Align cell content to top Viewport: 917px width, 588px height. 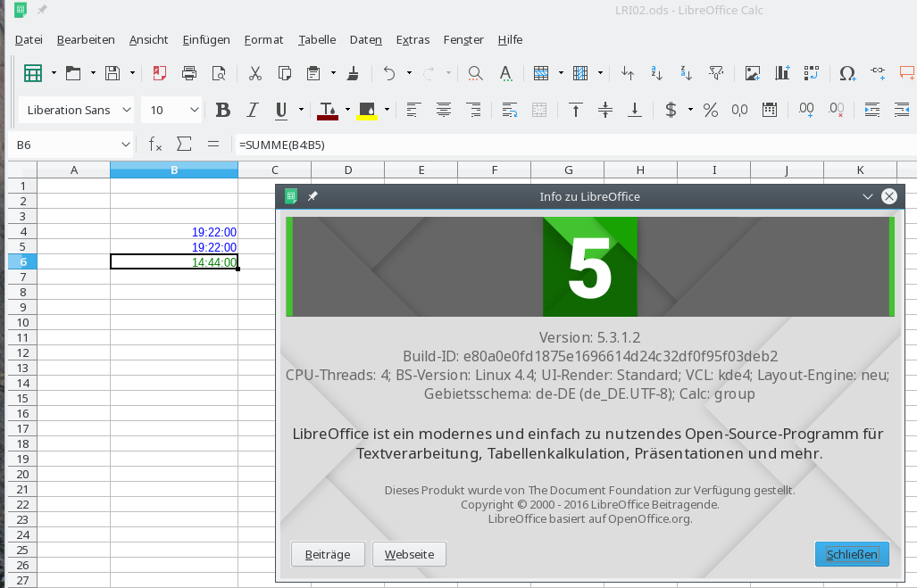575,110
